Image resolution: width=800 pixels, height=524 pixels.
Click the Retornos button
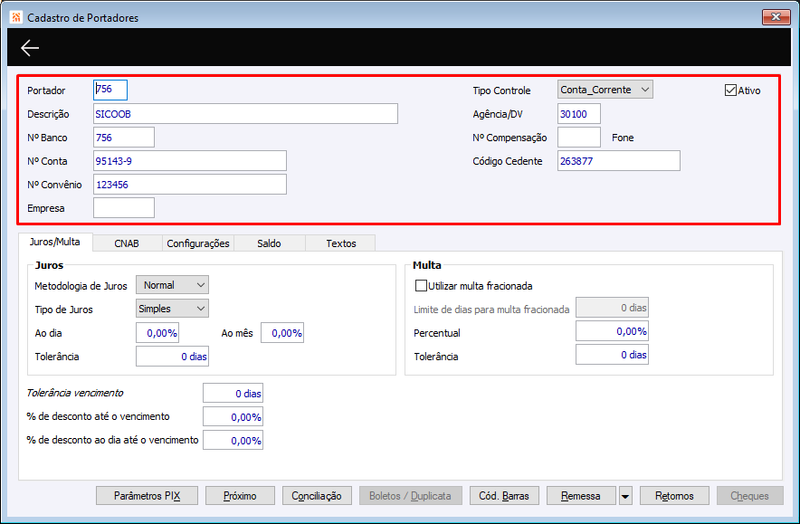pyautogui.click(x=674, y=495)
